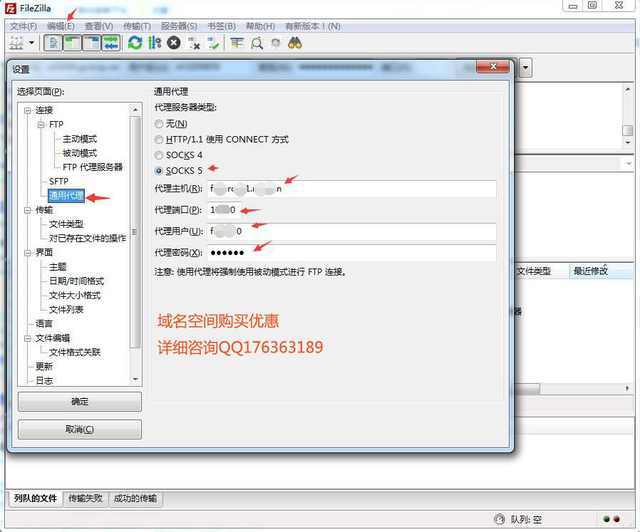Click the Reconnect to last server icon
This screenshot has width=640, height=532.
(213, 43)
